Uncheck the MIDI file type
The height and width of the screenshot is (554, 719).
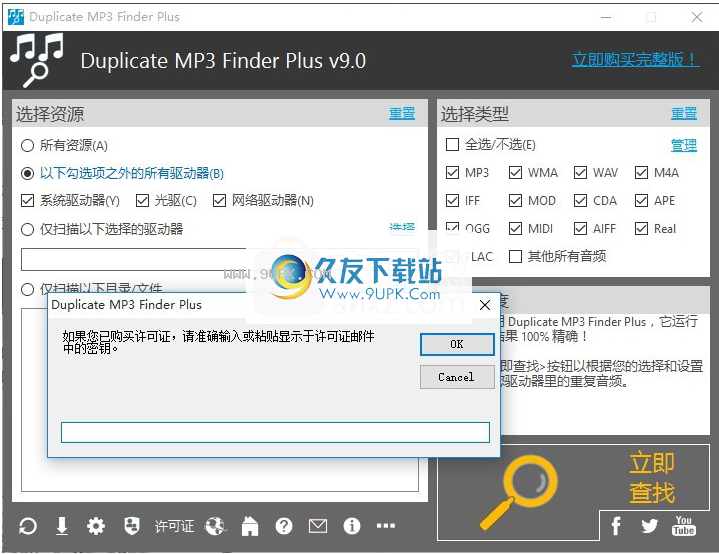(x=515, y=229)
